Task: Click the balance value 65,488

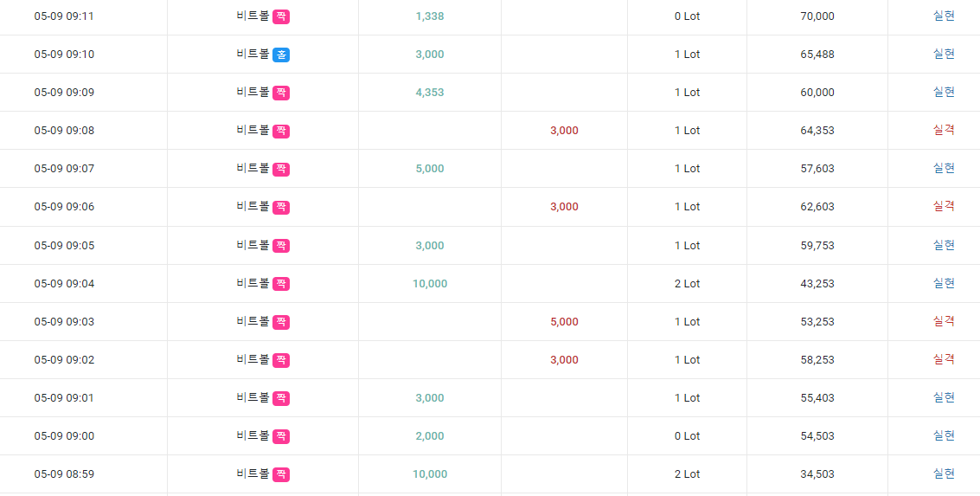Action: [x=817, y=55]
